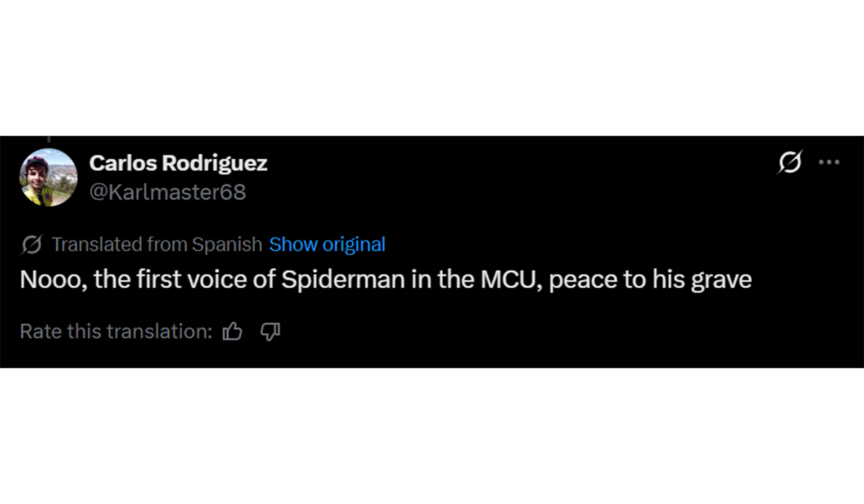Image resolution: width=864 pixels, height=504 pixels.
Task: Visit the @Karlmaster68 handle
Action: [x=167, y=192]
